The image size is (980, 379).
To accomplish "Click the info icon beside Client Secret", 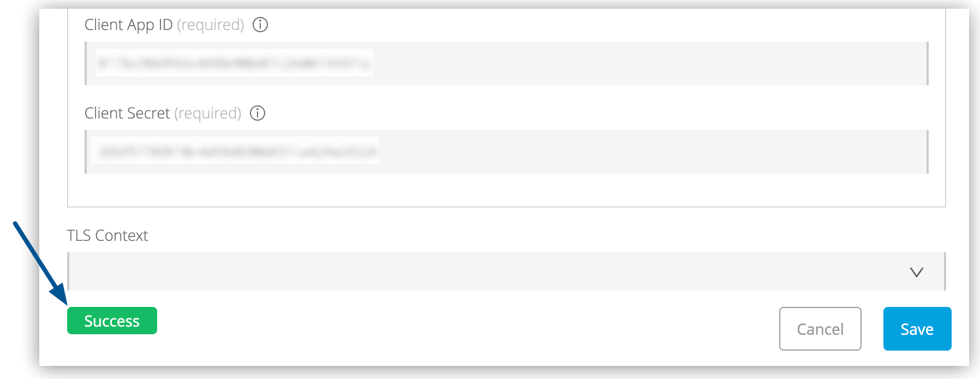I will pyautogui.click(x=258, y=113).
